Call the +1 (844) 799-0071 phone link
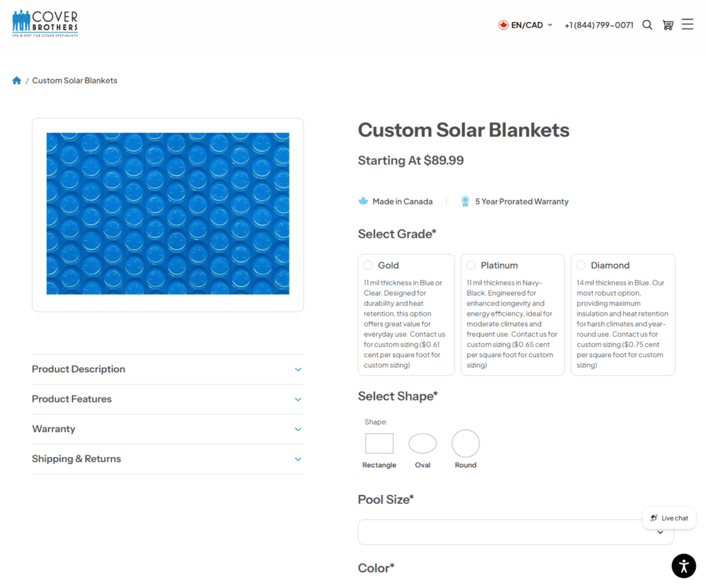 [598, 26]
